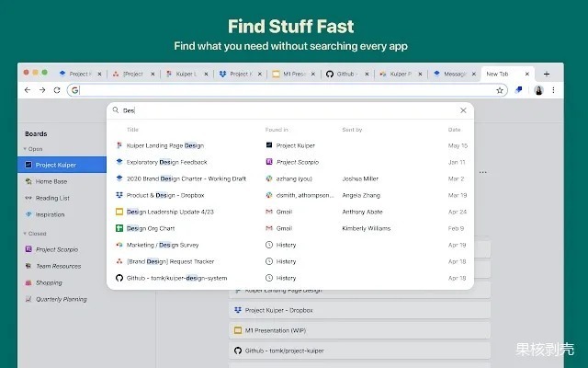Collapse the Open boards section

coord(25,149)
